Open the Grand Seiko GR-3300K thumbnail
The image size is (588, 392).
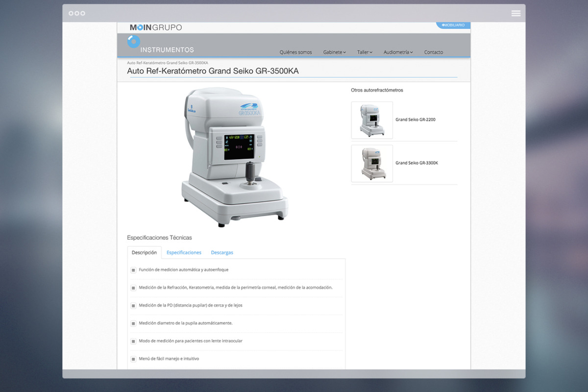[372, 163]
